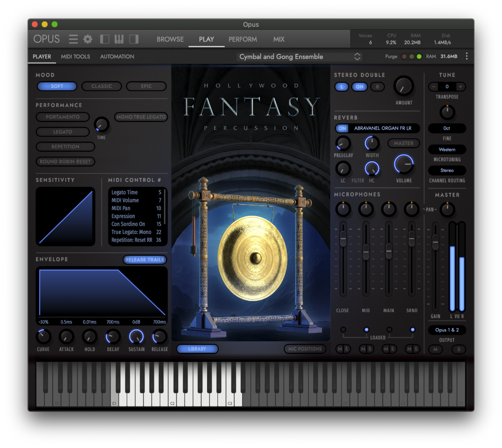Solo the master output with S button

459,349
